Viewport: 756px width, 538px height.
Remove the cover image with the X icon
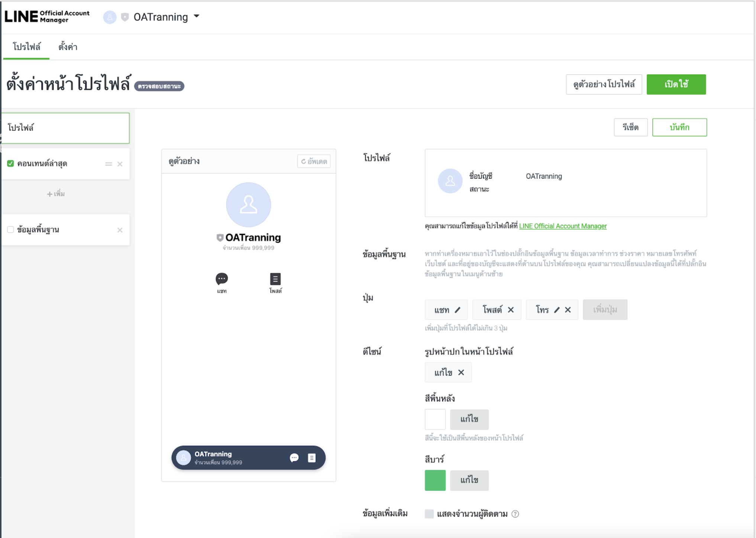461,372
